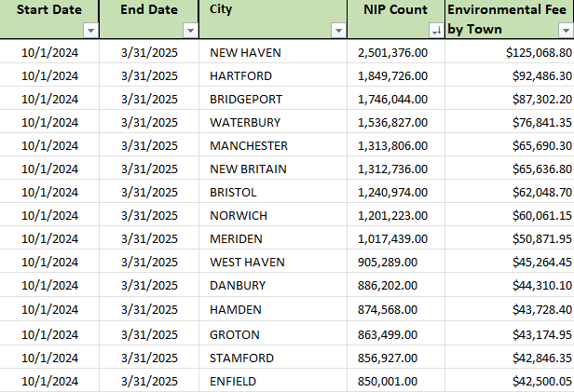Click the HAMDEN city cell
The width and height of the screenshot is (574, 392).
pos(237,309)
